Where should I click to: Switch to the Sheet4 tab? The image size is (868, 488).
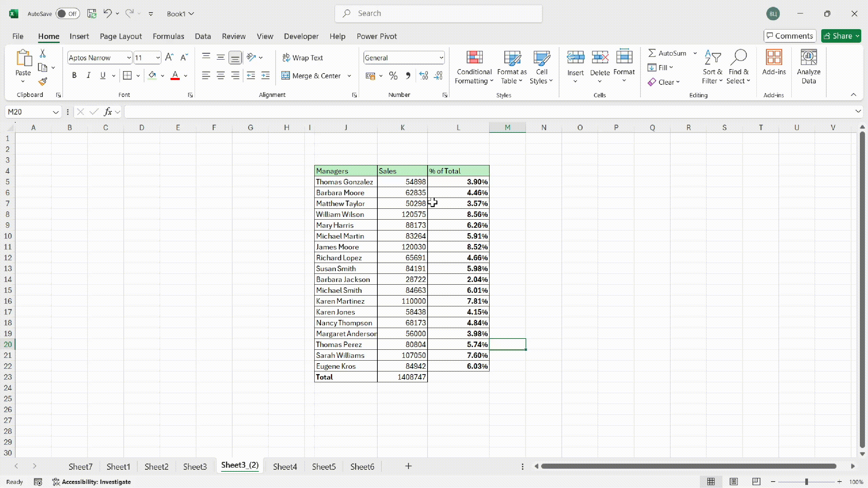coord(285,467)
